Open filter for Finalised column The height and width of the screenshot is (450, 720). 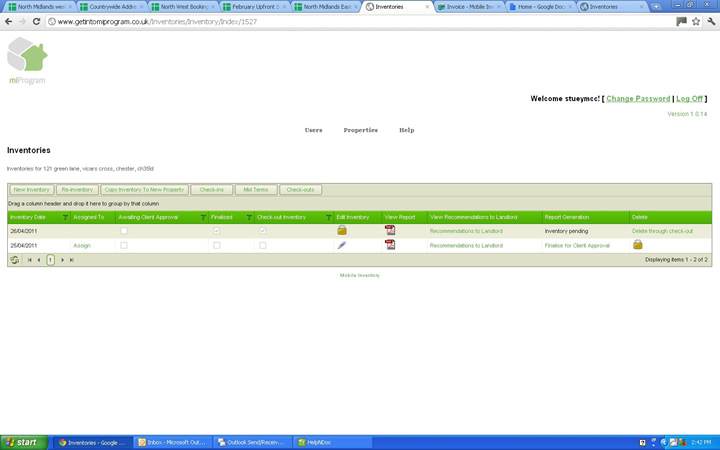(x=249, y=217)
